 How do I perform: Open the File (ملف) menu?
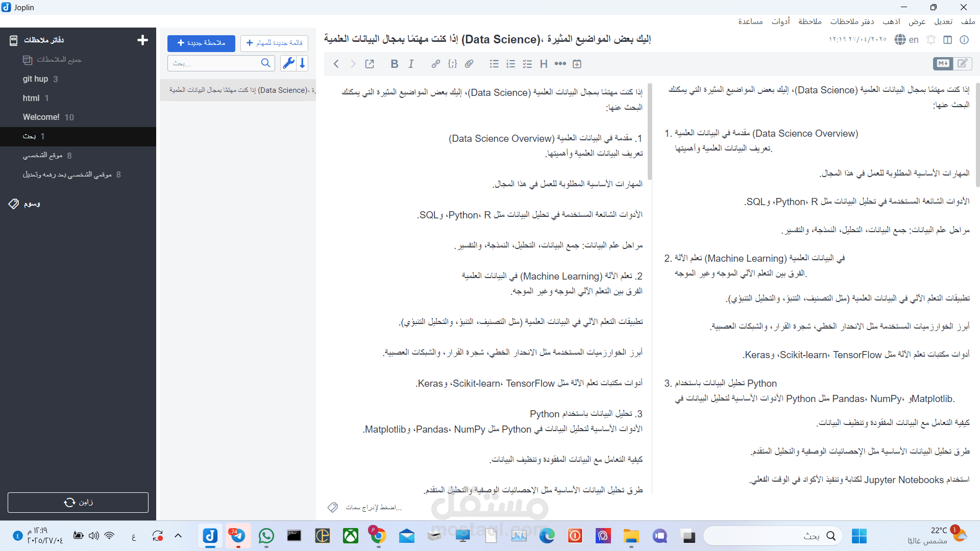coord(968,21)
